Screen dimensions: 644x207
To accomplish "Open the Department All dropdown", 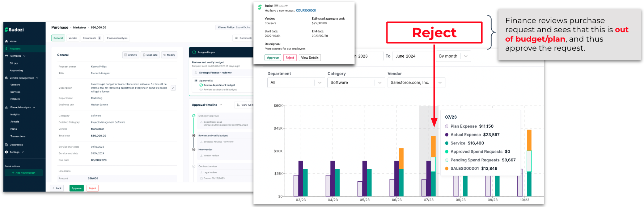I will click(x=296, y=83).
